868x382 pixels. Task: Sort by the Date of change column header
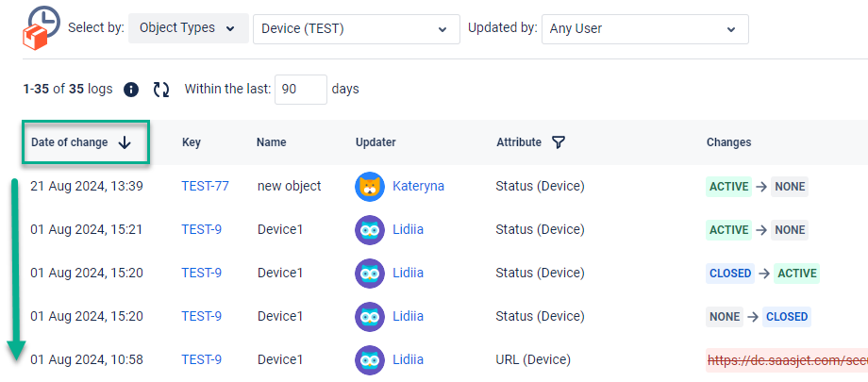[70, 142]
